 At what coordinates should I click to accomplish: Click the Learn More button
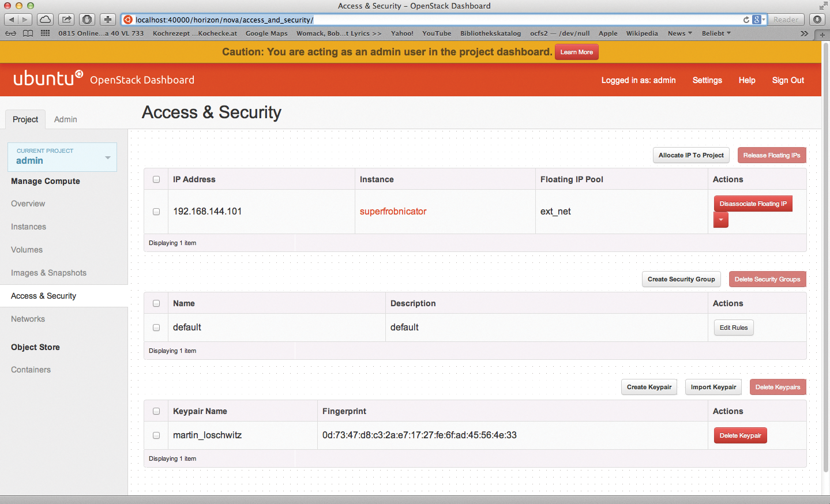click(x=577, y=52)
